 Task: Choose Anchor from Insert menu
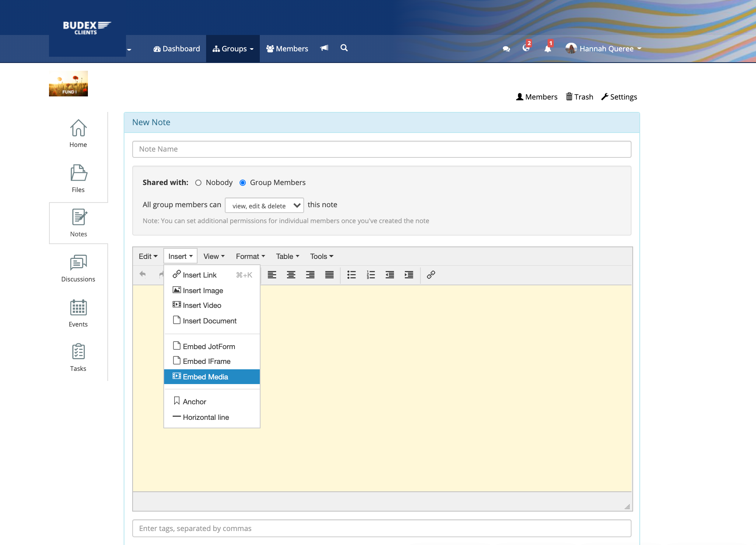pos(212,402)
